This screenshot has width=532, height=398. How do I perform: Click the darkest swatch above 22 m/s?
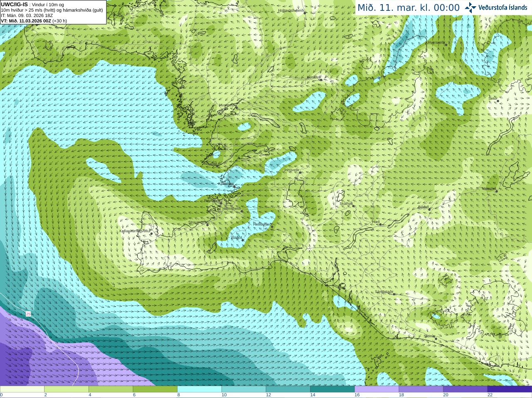tap(510, 389)
